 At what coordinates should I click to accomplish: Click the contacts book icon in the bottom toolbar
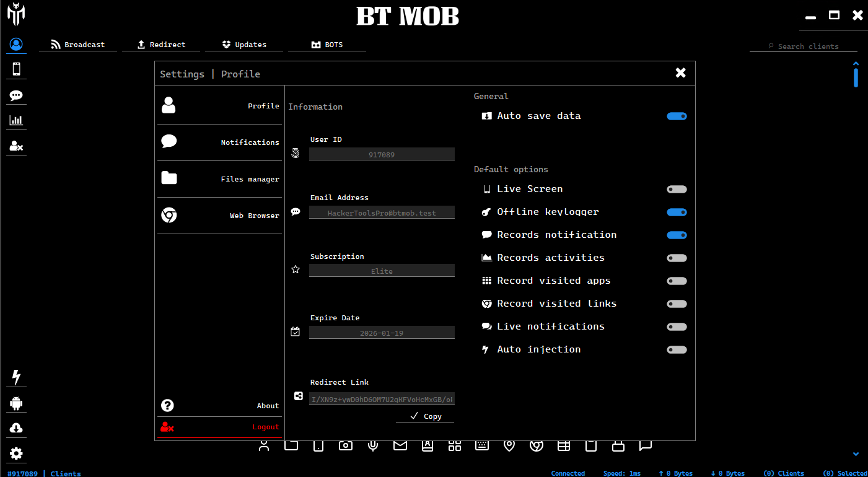[427, 445]
